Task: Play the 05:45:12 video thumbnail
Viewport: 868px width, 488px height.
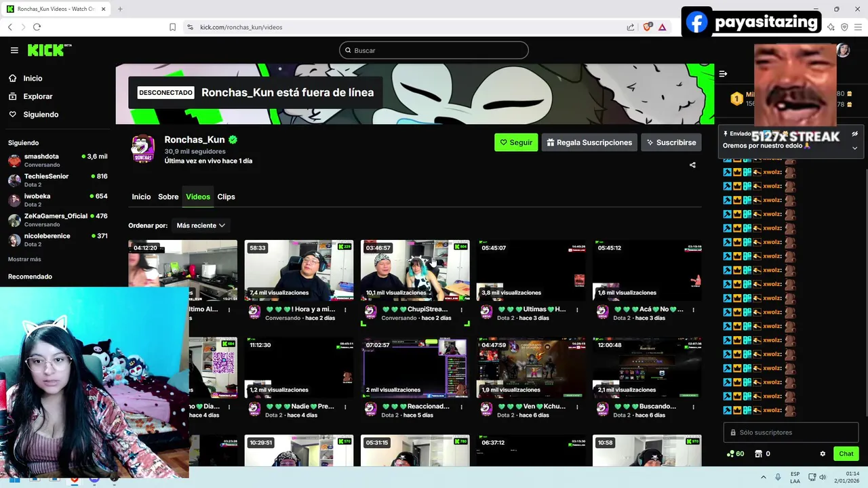Action: 647,270
